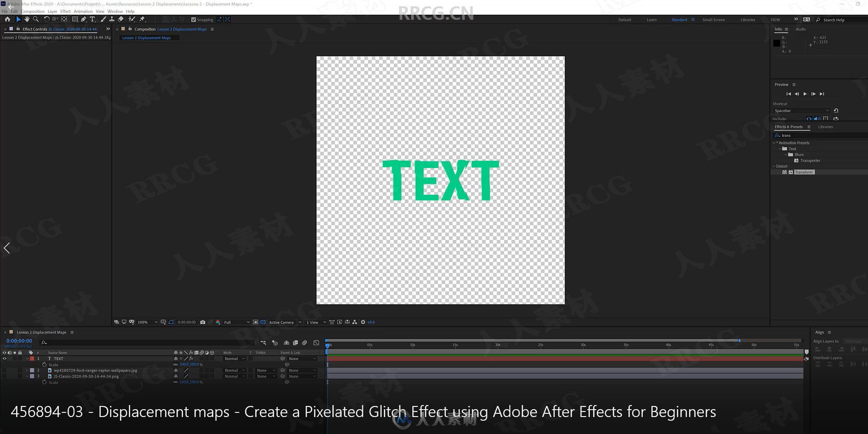
Task: Switch to the Small Screen workspace
Action: [714, 20]
